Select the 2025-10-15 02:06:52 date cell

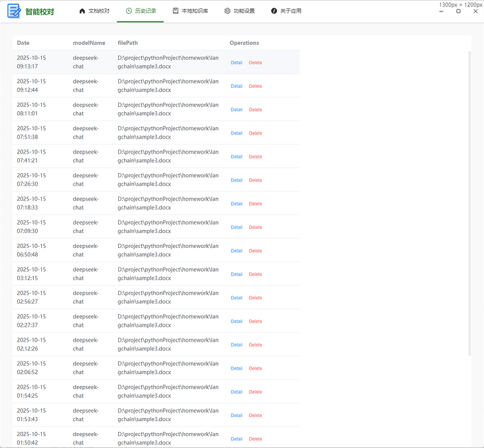pos(32,368)
